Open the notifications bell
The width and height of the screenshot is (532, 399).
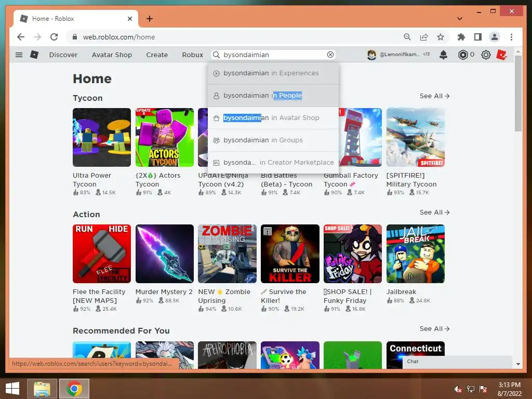[443, 55]
